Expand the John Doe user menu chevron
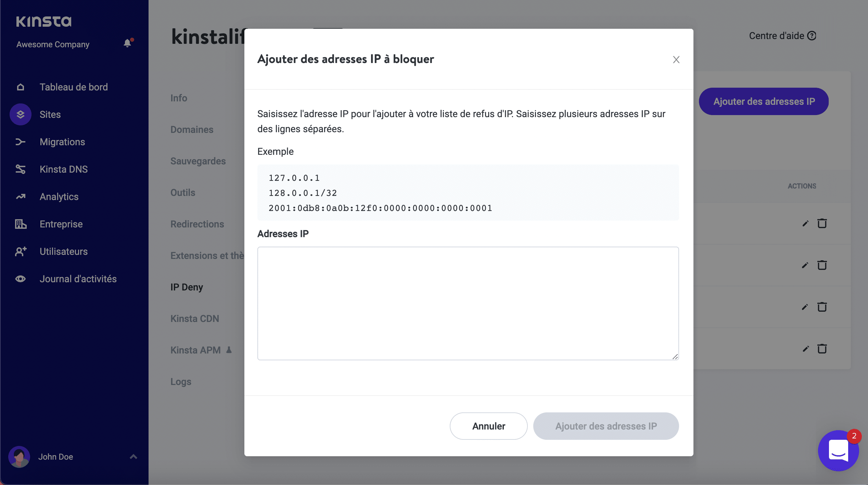The height and width of the screenshot is (485, 868). 133,457
